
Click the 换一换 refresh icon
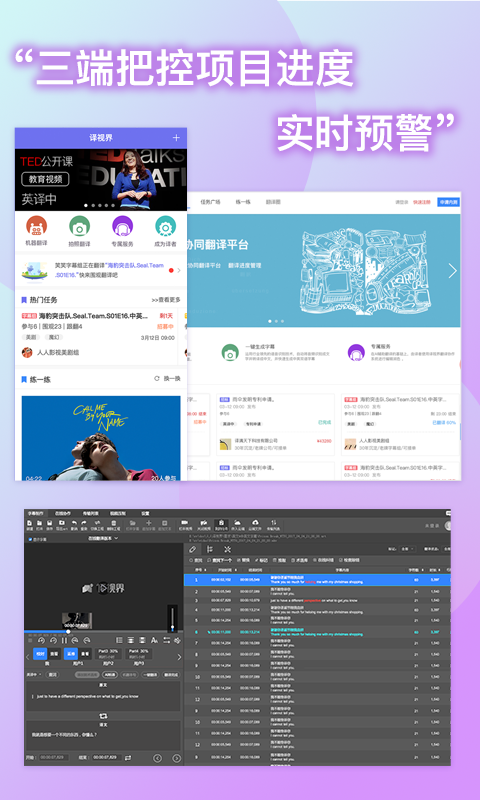tap(157, 379)
